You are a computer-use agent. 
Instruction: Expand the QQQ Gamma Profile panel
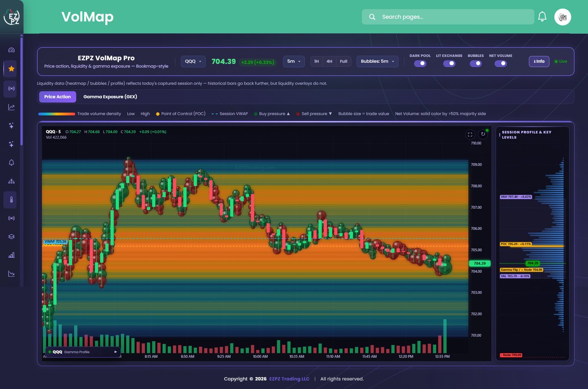(x=82, y=352)
